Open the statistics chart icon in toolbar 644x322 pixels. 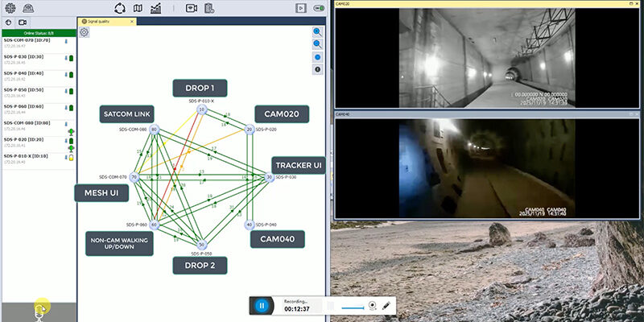pyautogui.click(x=155, y=8)
